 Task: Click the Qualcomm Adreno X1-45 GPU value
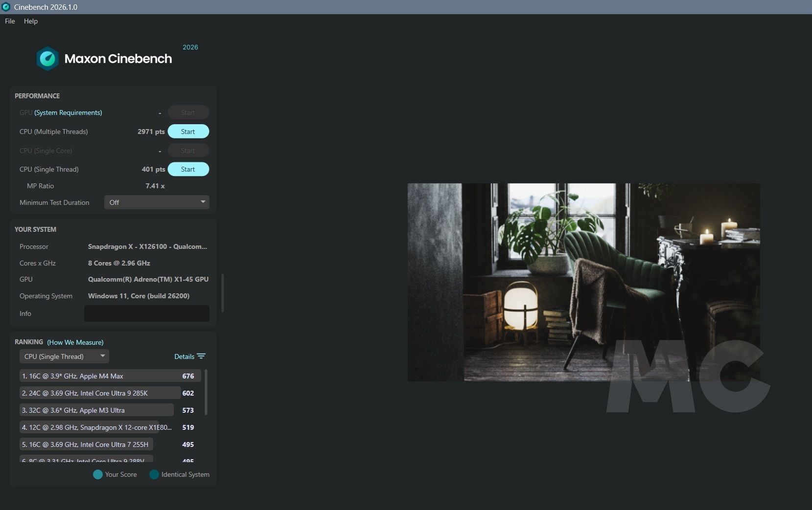[x=148, y=279]
